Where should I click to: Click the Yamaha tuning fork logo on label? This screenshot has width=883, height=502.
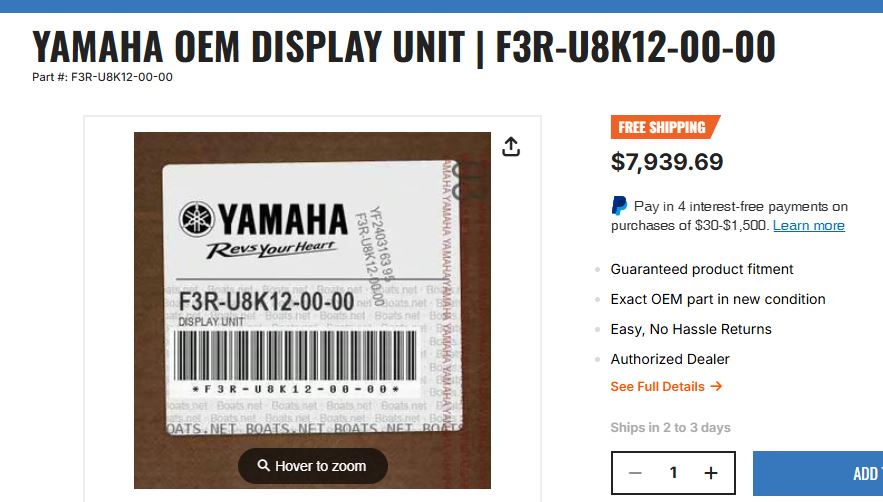(196, 218)
